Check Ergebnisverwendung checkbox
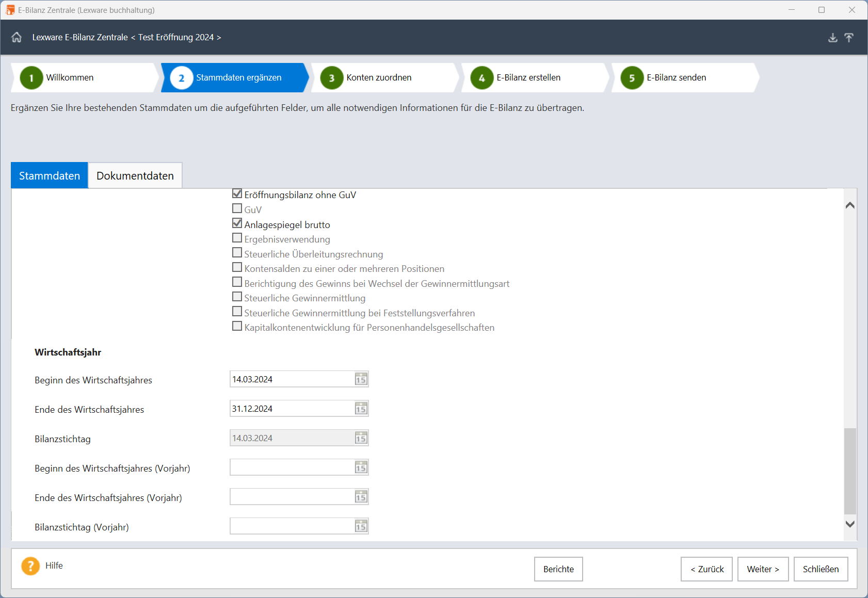Screen dimensions: 868x598 point(237,238)
